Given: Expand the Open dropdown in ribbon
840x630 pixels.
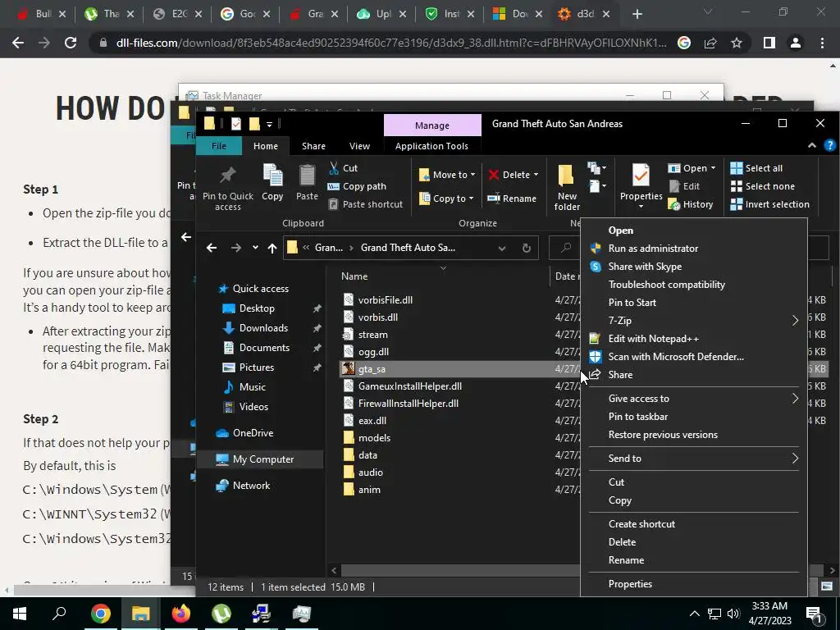Looking at the screenshot, I should tap(713, 168).
